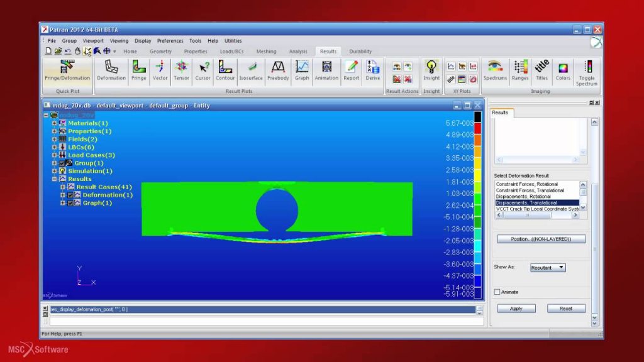The image size is (644, 362).
Task: Click the Open database folder icon
Action: (x=58, y=51)
